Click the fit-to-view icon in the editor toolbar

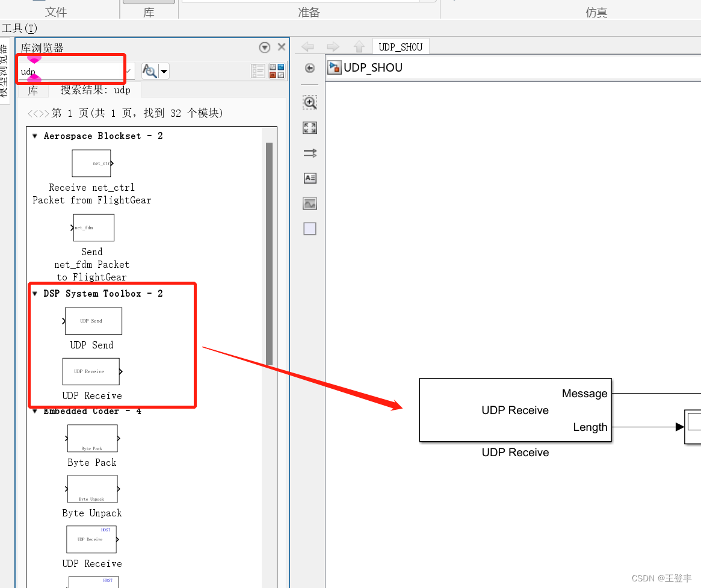309,128
